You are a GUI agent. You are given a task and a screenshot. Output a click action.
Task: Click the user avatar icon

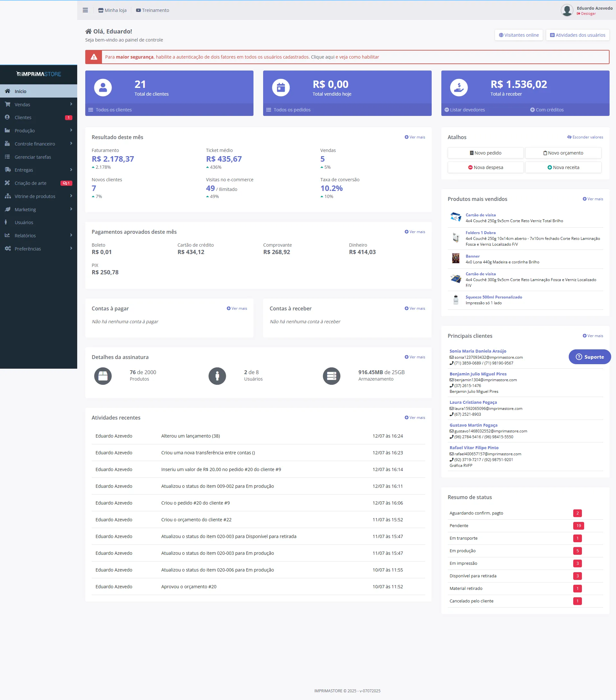coord(567,10)
